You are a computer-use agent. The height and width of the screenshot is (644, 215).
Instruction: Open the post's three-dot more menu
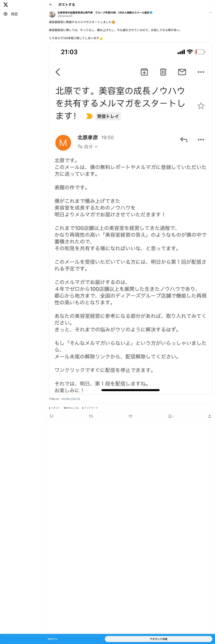[210, 13]
